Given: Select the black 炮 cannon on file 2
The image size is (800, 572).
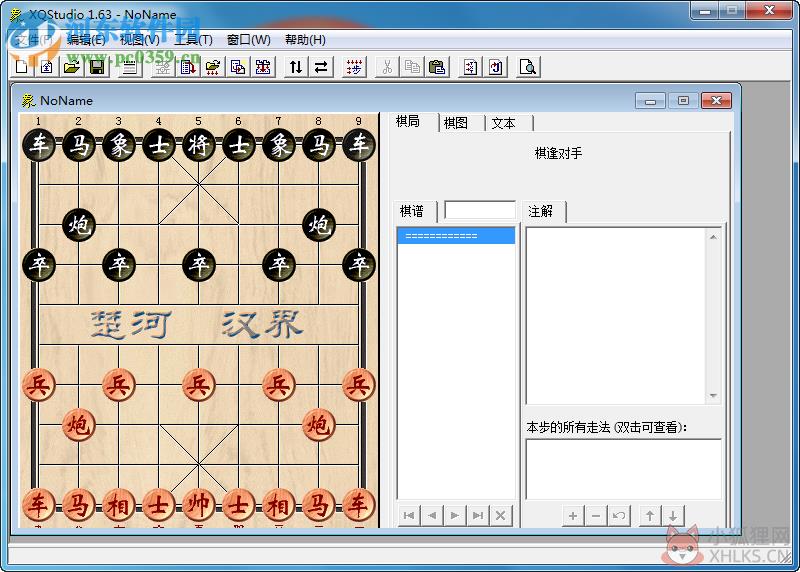Looking at the screenshot, I should 79,225.
